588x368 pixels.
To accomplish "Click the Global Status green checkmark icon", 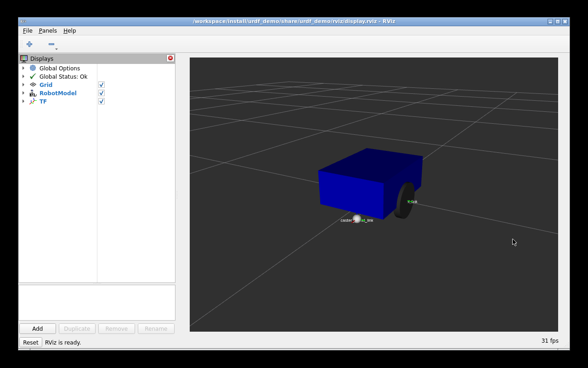I will 33,76.
